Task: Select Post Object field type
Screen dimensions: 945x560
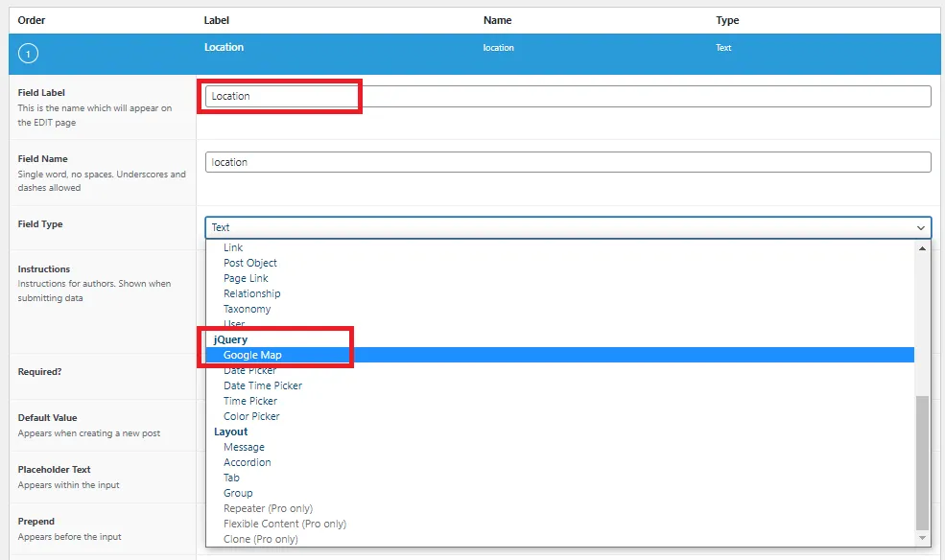Action: [250, 263]
